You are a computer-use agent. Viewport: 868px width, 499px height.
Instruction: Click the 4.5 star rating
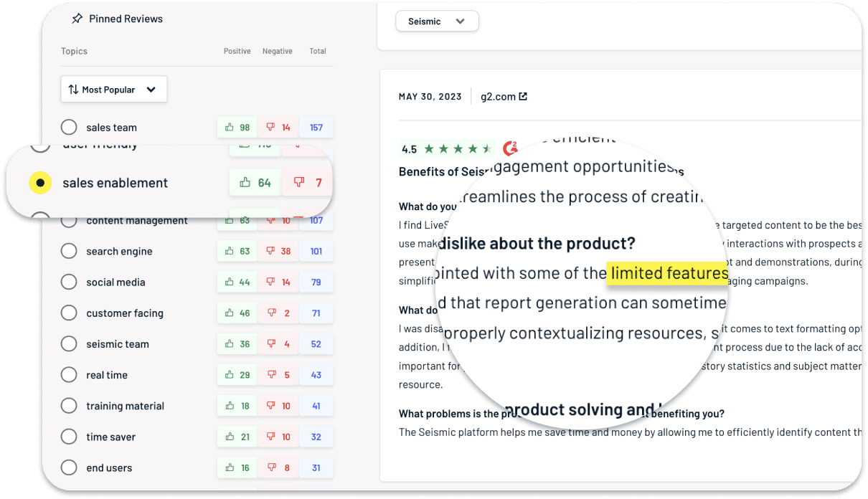(447, 149)
